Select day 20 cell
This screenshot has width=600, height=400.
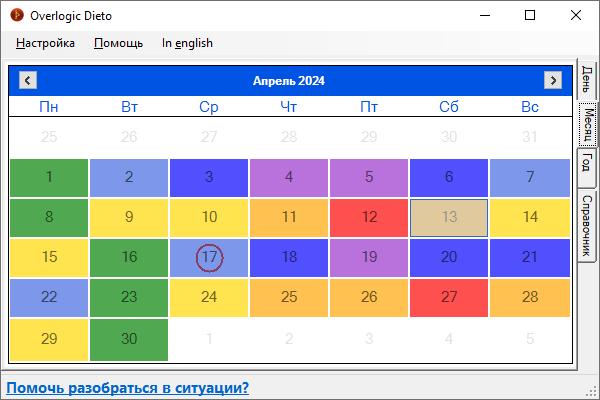449,258
